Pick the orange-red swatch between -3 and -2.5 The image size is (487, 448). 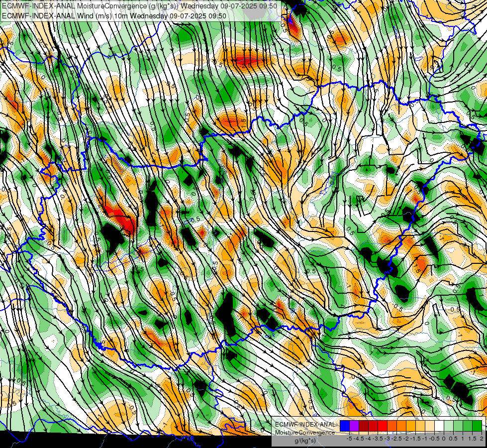click(392, 426)
